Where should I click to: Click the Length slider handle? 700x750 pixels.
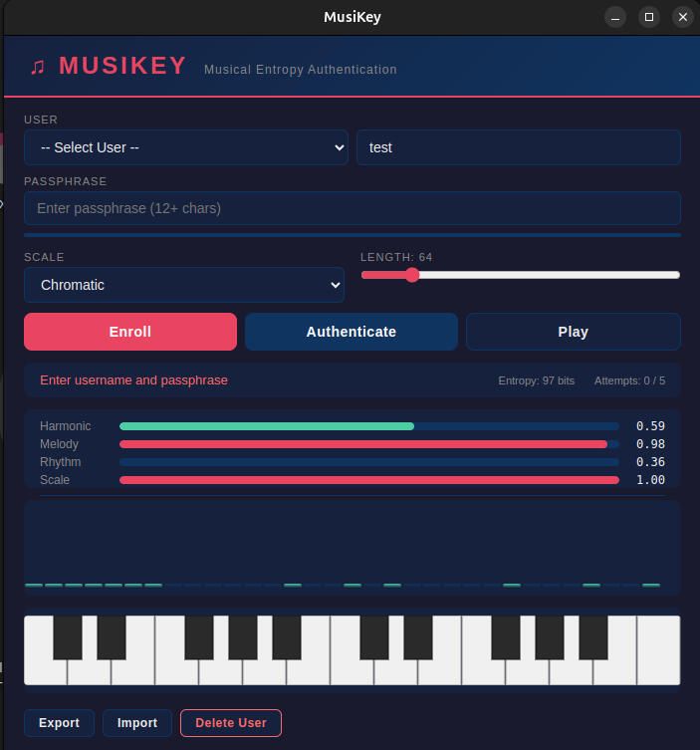coord(412,275)
